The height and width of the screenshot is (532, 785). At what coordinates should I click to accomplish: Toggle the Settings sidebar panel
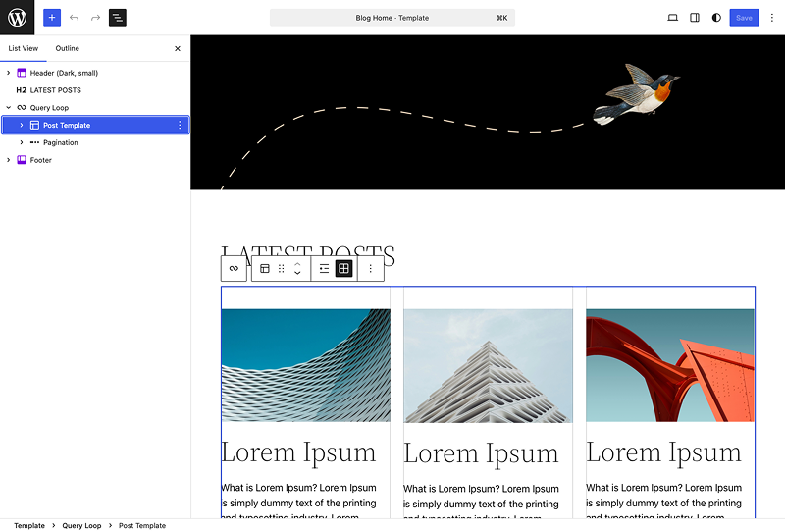coord(695,18)
